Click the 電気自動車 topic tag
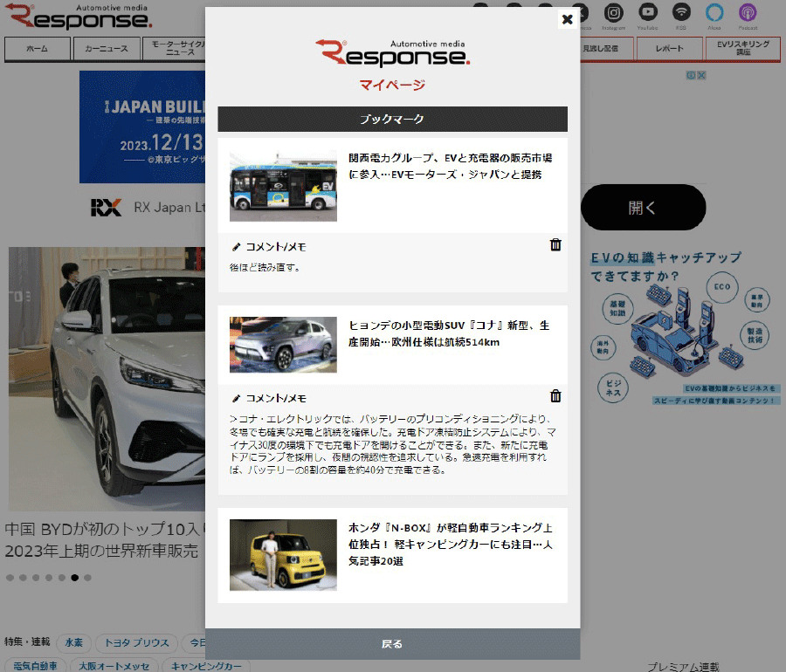786x672 pixels. (35, 666)
